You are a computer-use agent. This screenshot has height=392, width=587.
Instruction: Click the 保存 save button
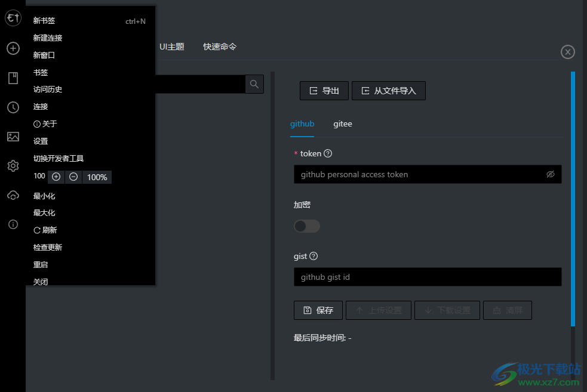[318, 310]
